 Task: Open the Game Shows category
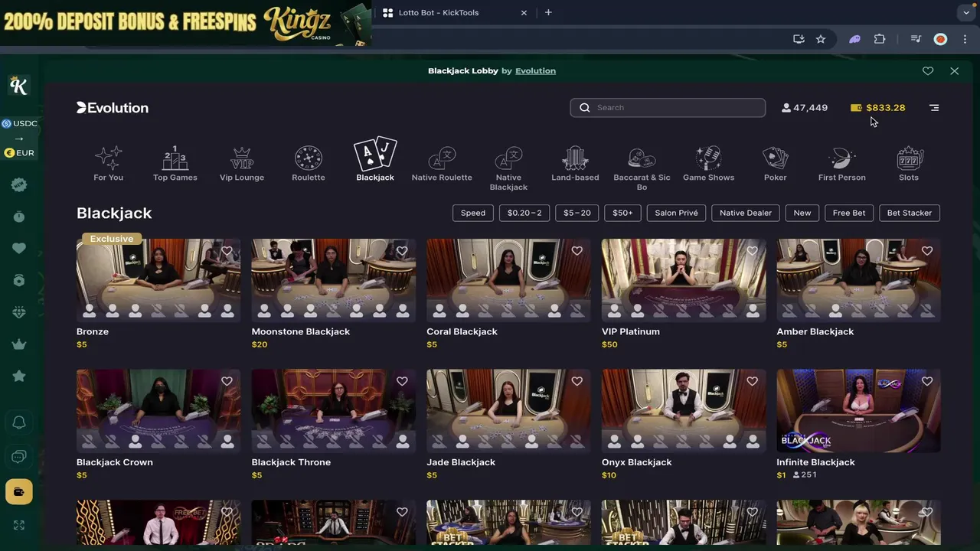[708, 164]
